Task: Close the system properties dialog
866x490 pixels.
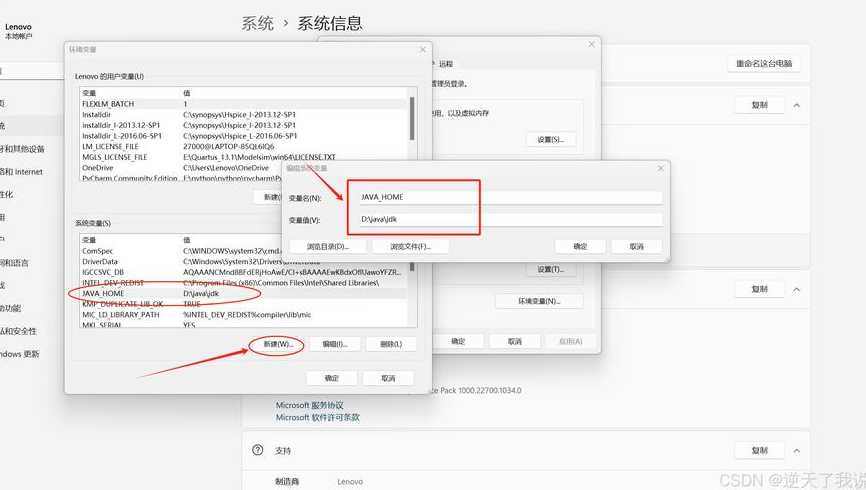Action: tap(592, 44)
